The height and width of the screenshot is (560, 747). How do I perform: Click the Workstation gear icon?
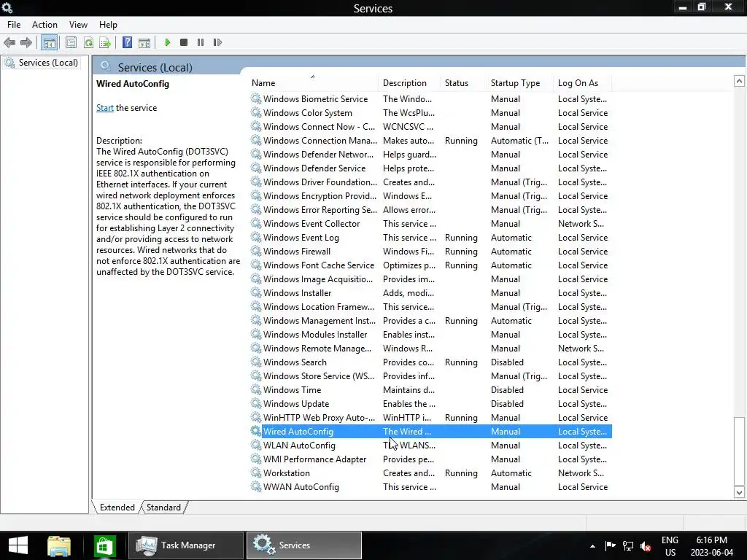click(x=256, y=472)
